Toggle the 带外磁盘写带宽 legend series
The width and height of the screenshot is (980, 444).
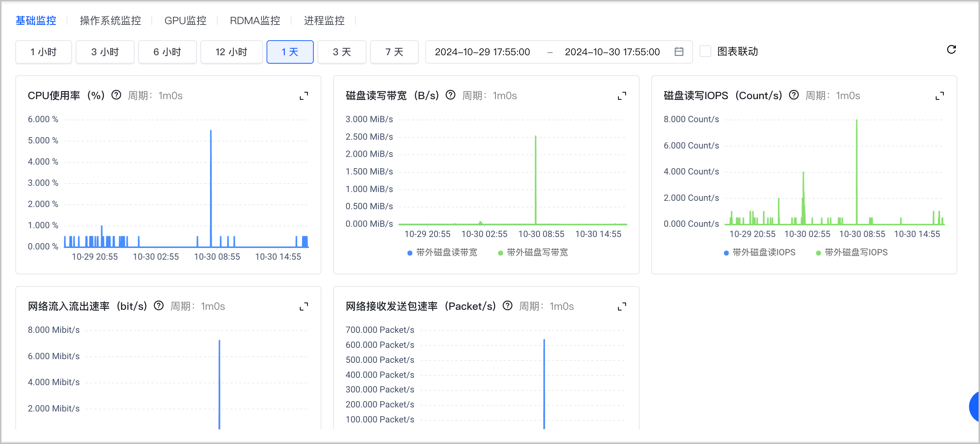[x=533, y=253]
